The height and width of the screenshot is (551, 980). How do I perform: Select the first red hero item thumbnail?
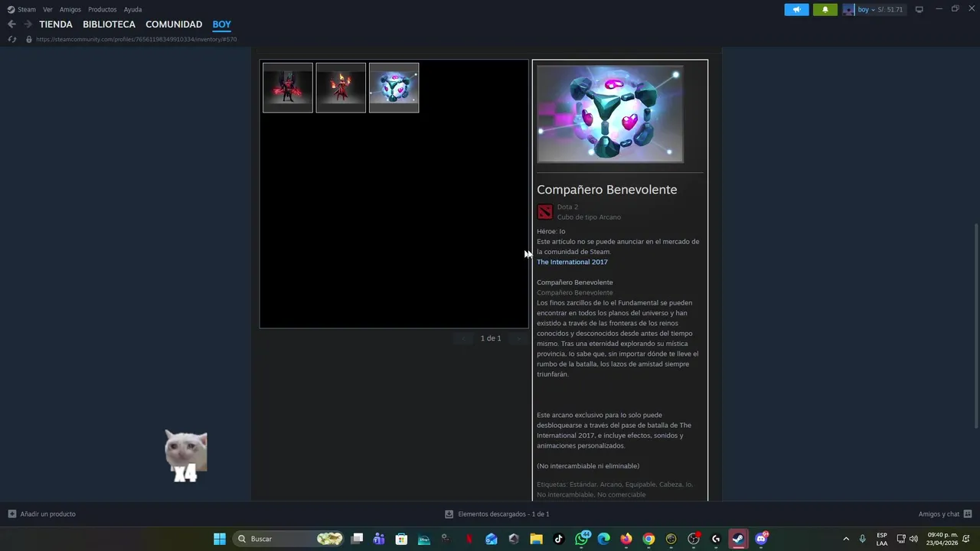(x=288, y=87)
